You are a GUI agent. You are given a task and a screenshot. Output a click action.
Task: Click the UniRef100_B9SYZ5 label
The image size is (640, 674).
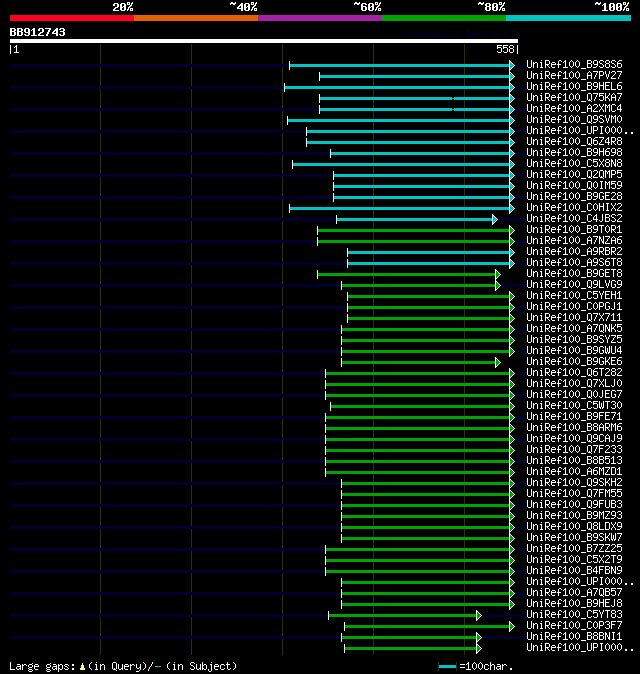point(574,340)
